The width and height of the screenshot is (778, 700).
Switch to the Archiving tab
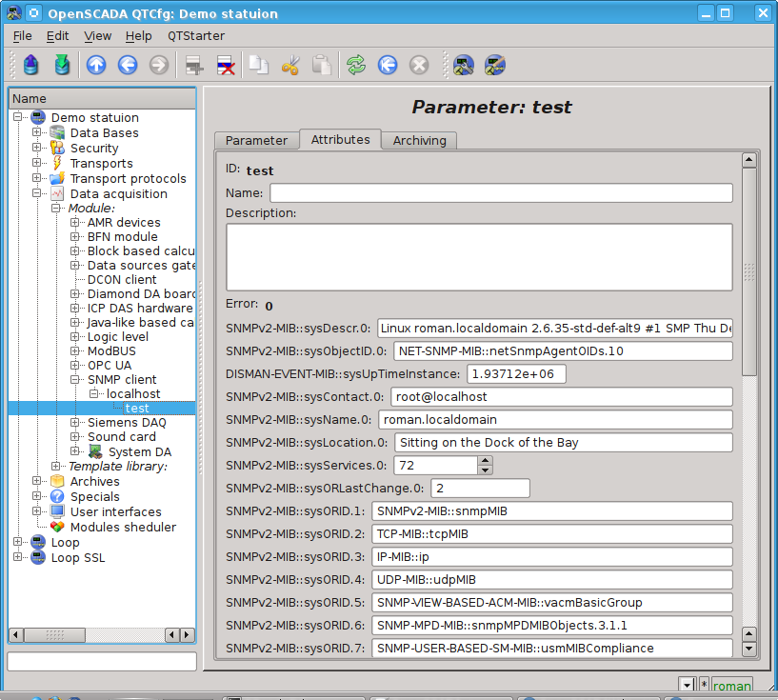coord(419,140)
